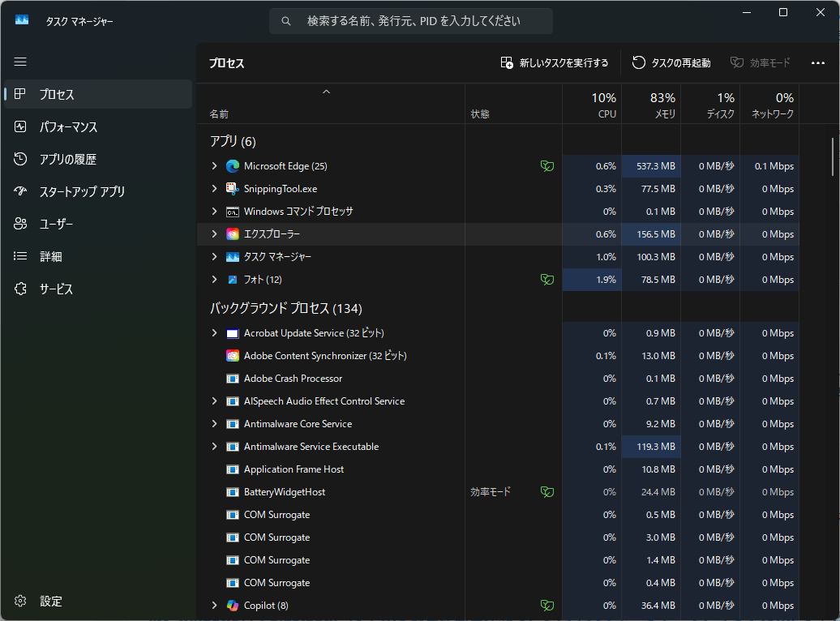
Task: Click the Copilot process icon
Action: pyautogui.click(x=233, y=606)
